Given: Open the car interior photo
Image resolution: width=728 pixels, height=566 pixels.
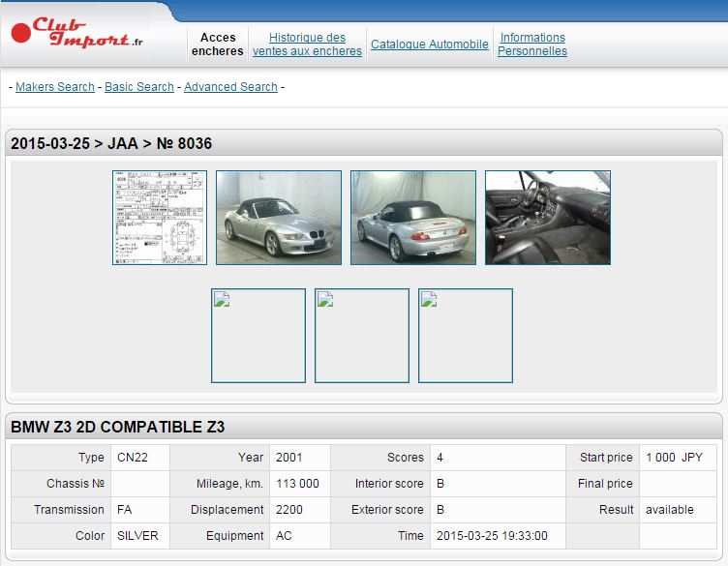Looking at the screenshot, I should (x=548, y=218).
